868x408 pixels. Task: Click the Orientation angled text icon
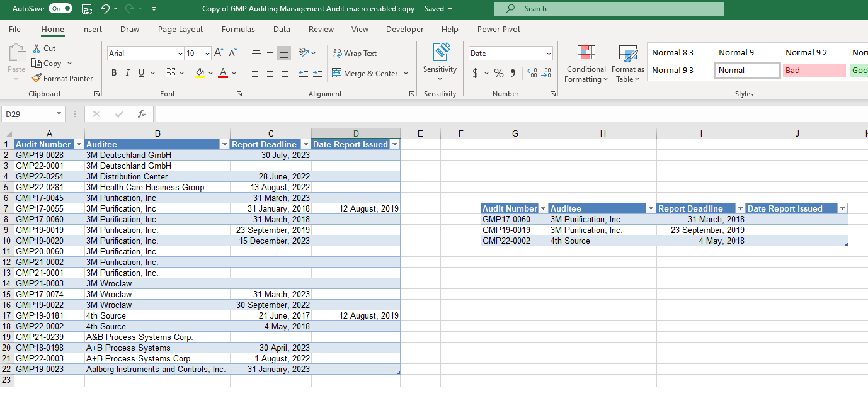[304, 53]
